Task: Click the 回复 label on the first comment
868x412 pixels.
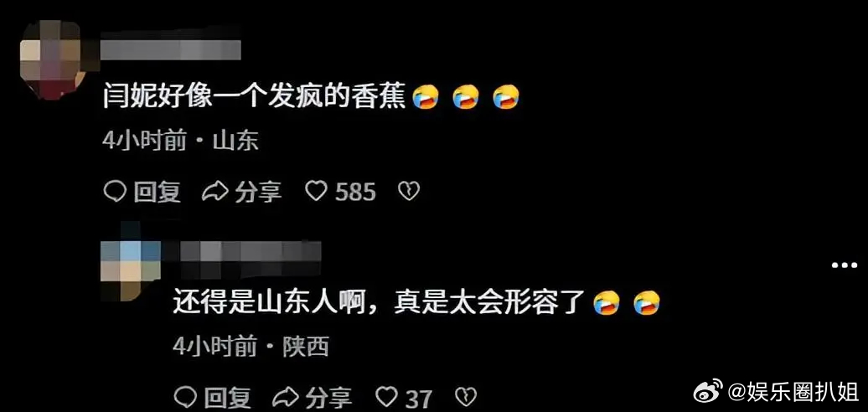Action: [x=157, y=193]
